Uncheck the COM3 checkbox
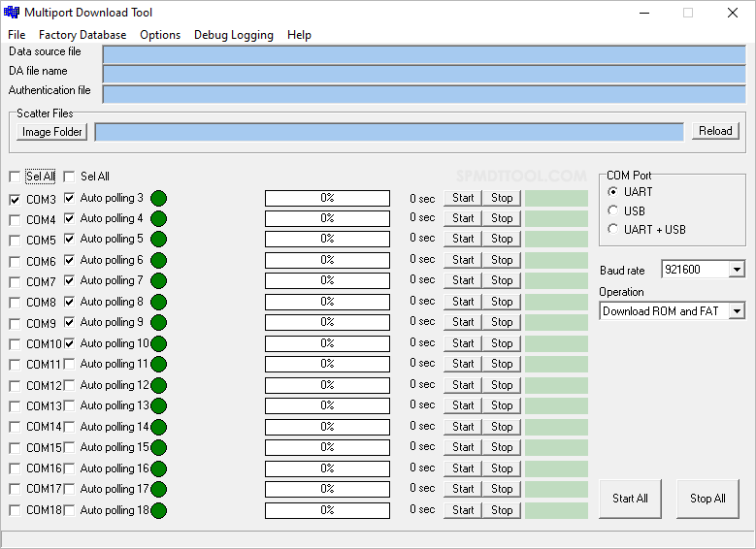Image resolution: width=756 pixels, height=549 pixels. (15, 200)
